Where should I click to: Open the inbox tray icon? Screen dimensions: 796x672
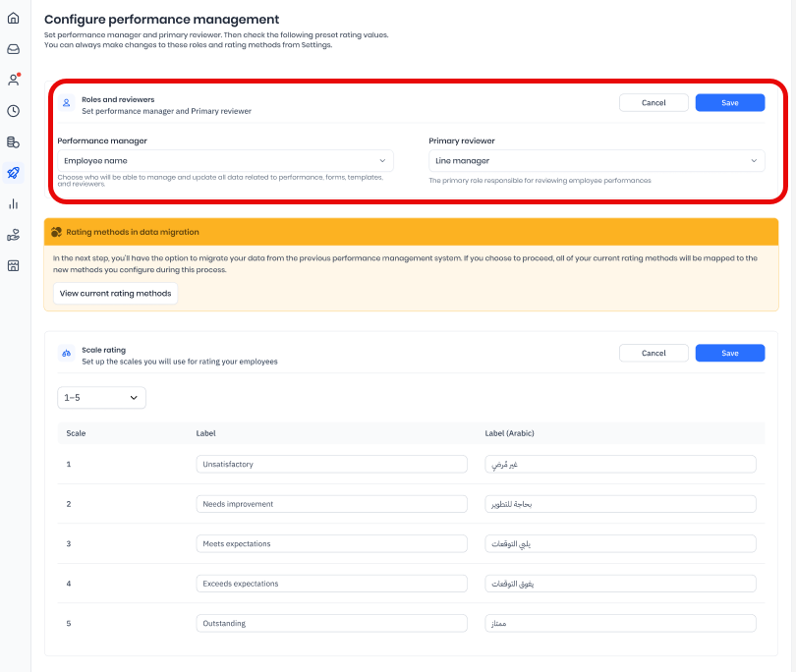pos(14,49)
